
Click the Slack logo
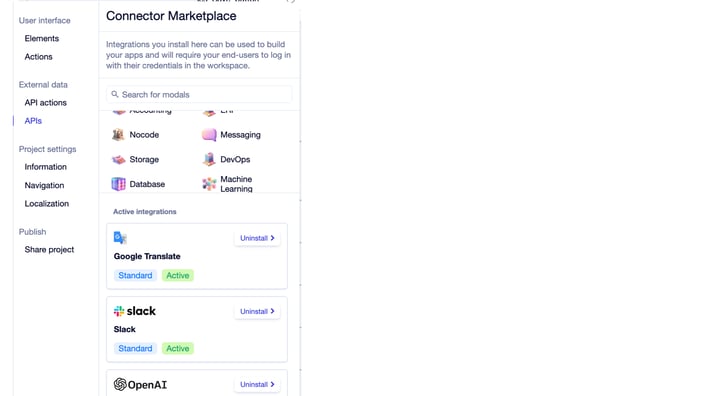click(x=135, y=311)
